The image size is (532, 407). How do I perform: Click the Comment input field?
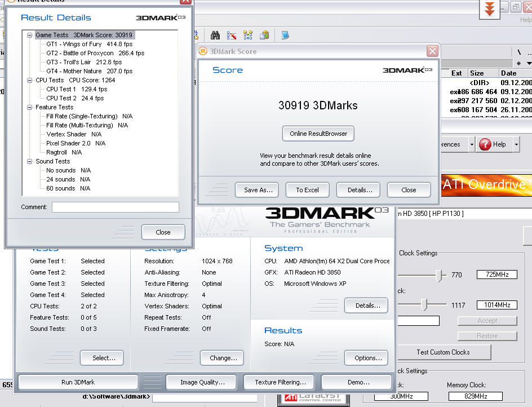pos(116,207)
